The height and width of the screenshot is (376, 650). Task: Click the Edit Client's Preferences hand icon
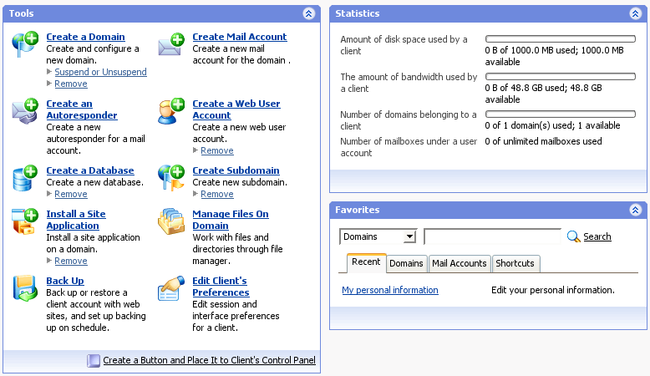click(x=171, y=288)
